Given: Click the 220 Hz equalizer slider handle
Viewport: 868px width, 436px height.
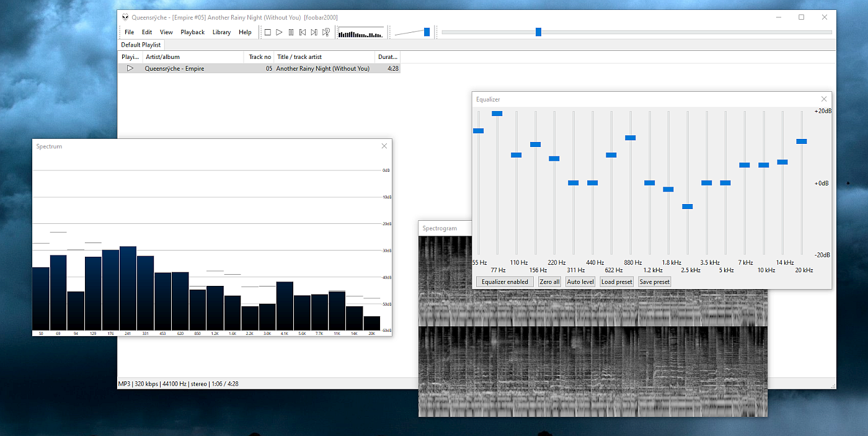Looking at the screenshot, I should point(554,159).
